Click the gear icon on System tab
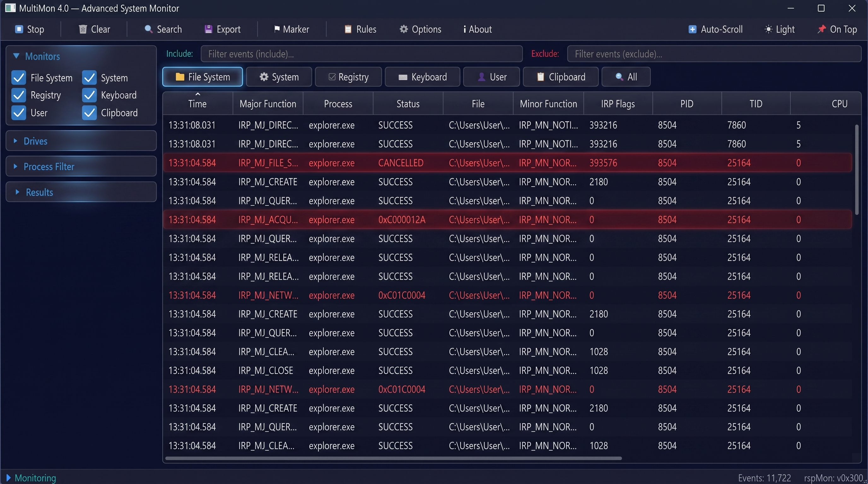This screenshot has width=868, height=484. point(264,77)
